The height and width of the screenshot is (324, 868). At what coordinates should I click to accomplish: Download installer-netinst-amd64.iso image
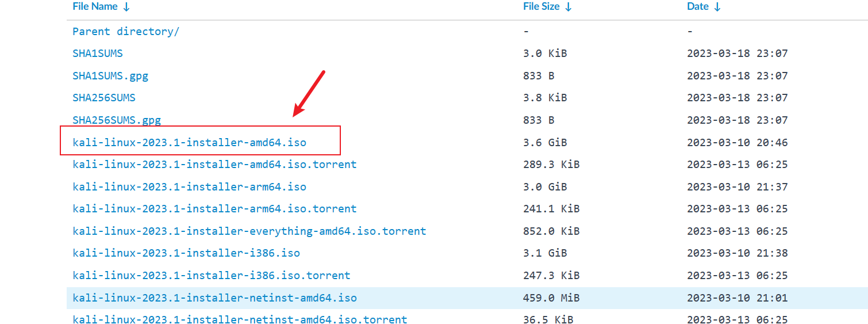pos(214,298)
